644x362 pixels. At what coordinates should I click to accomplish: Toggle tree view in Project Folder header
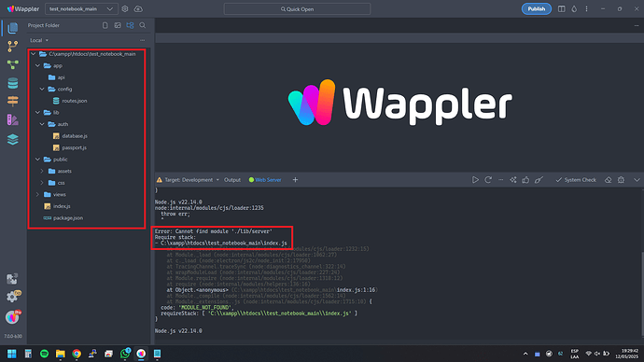pos(130,25)
